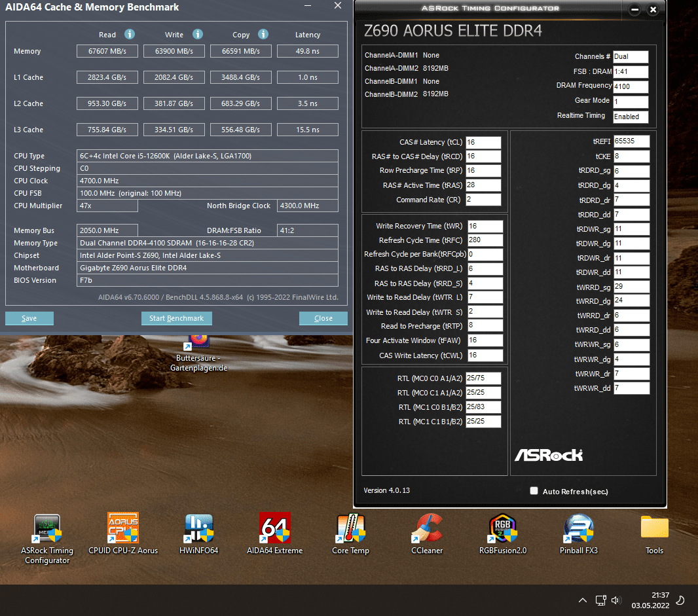Click the night mode moon tray icon
Viewport: 698px width, 616px height.
pyautogui.click(x=680, y=600)
